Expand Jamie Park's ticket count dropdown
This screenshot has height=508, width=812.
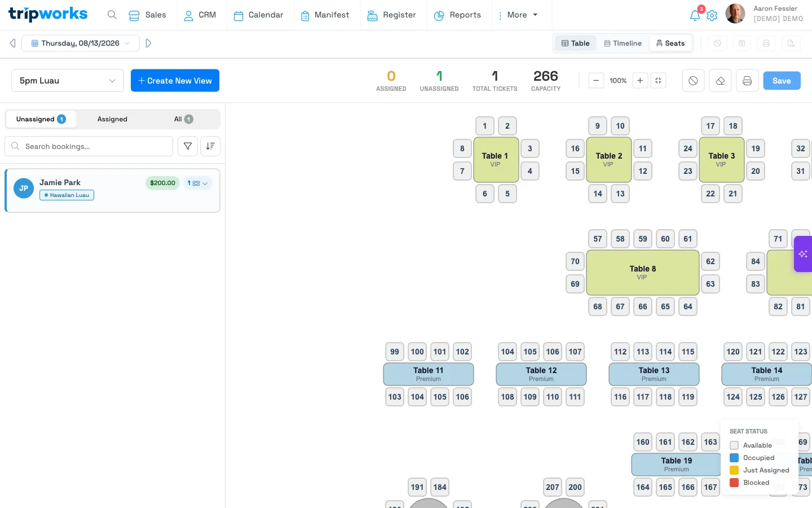click(197, 183)
